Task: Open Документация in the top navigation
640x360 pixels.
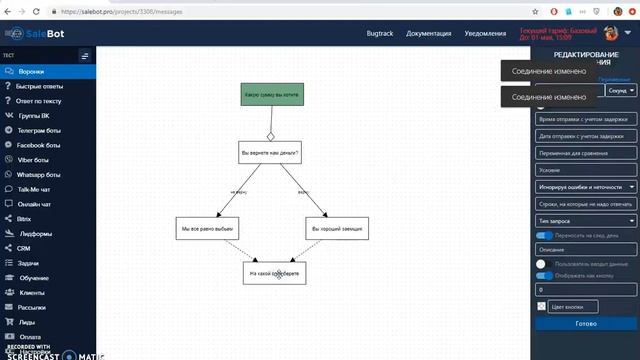Action: tap(429, 33)
